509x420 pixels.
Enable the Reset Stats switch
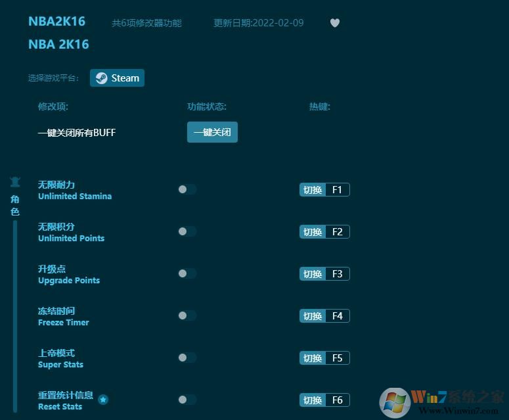tap(187, 400)
